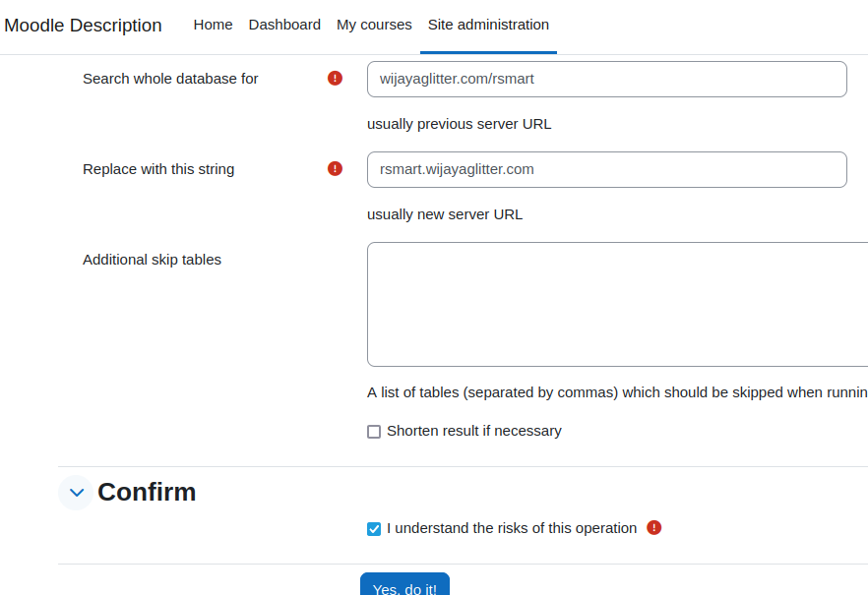Image resolution: width=868 pixels, height=595 pixels.
Task: Enable Shorten result if necessary checkbox
Action: click(374, 432)
